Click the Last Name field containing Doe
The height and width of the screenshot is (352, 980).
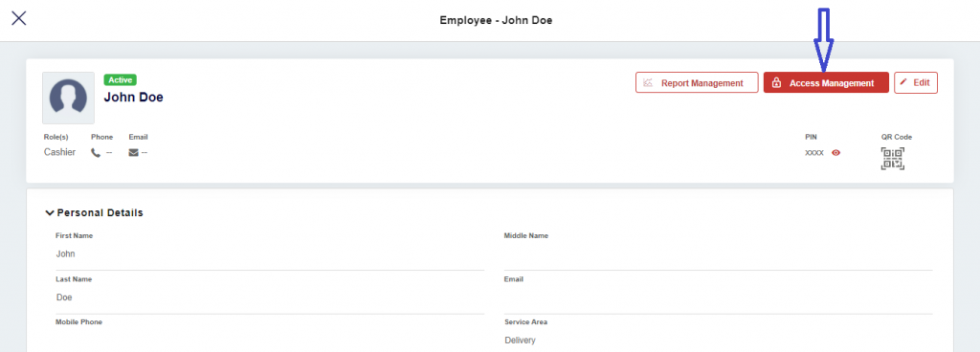coord(269,297)
